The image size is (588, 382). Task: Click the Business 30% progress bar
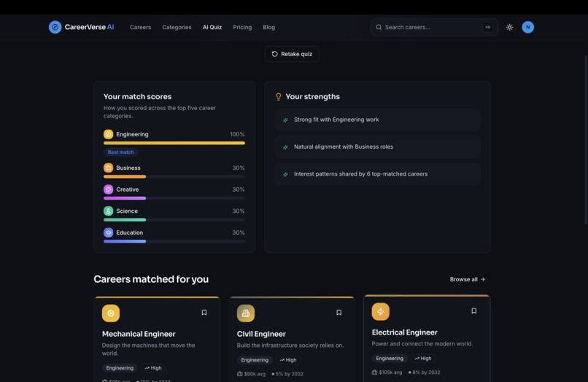click(x=174, y=176)
